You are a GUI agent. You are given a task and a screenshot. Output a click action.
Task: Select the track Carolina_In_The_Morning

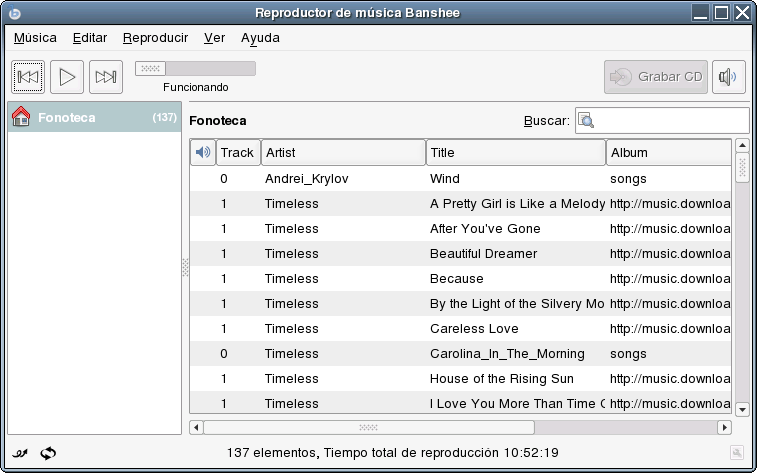(507, 354)
